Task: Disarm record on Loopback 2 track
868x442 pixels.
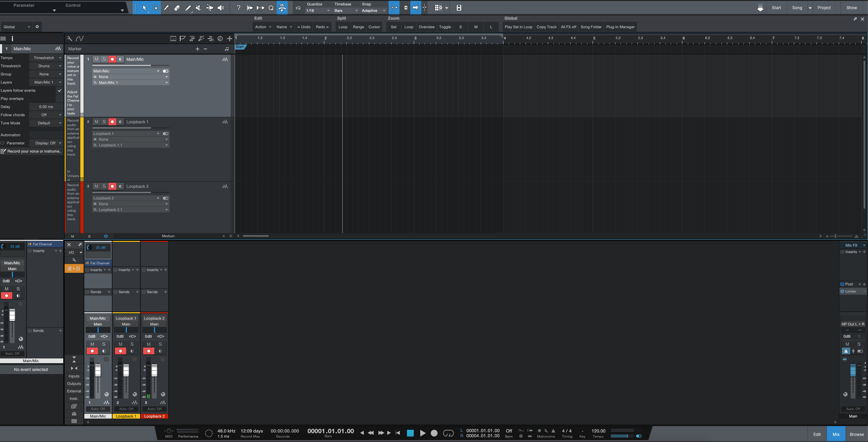Action: [112, 186]
